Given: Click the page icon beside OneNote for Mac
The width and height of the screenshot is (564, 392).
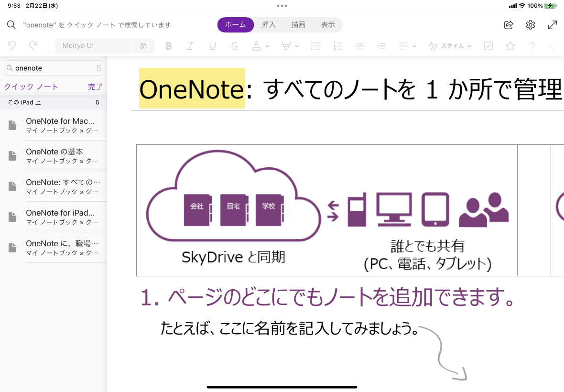Looking at the screenshot, I should (x=12, y=125).
